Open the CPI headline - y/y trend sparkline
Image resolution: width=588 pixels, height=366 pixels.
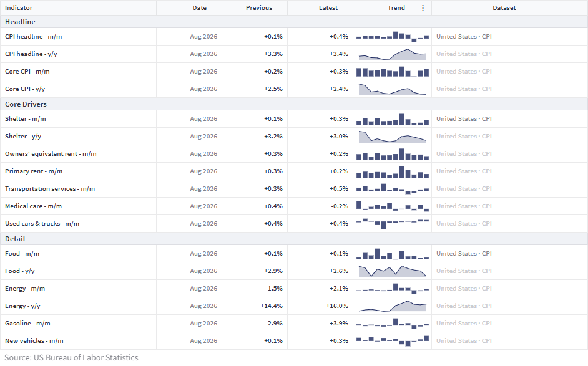click(392, 54)
